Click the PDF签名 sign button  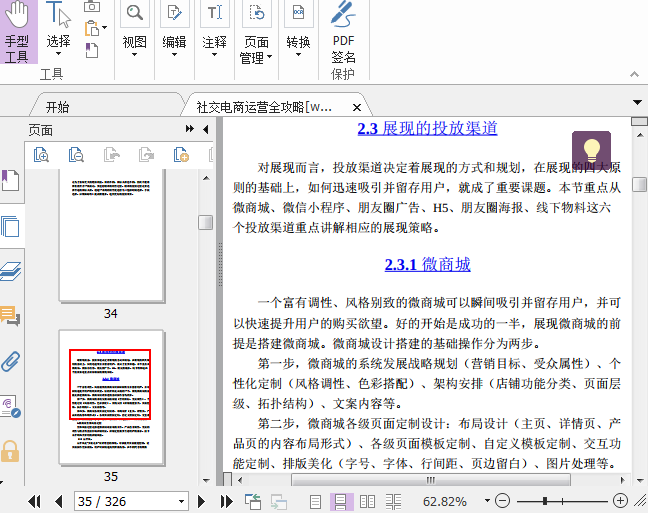point(343,33)
